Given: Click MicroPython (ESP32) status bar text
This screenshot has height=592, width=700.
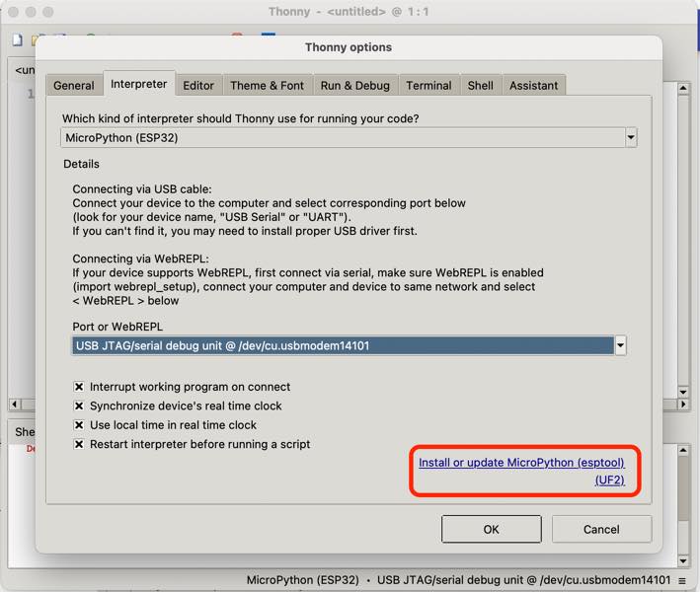Looking at the screenshot, I should [303, 580].
